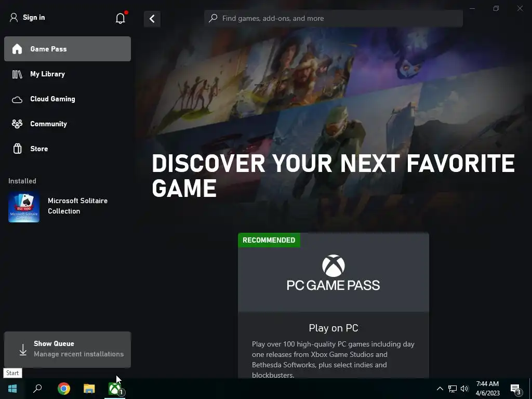Click the Cloud Gaming cloud icon
Viewport: 532px width, 399px height.
pos(17,99)
